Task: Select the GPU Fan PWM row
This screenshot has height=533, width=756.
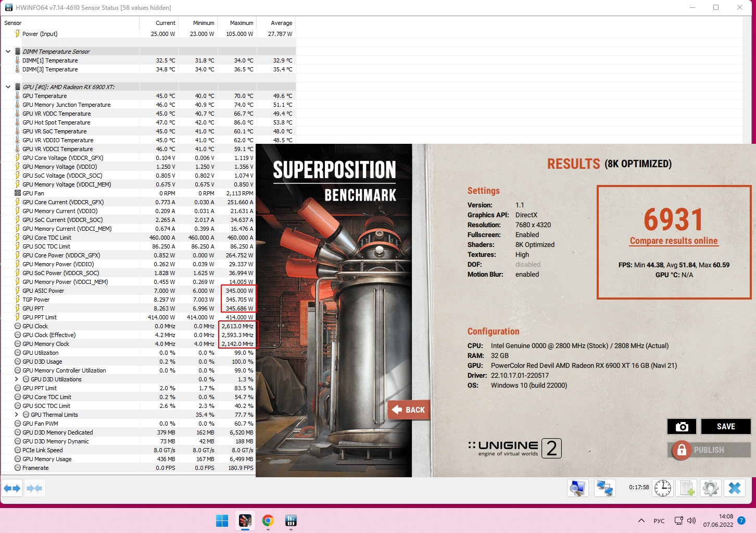Action: click(x=128, y=424)
